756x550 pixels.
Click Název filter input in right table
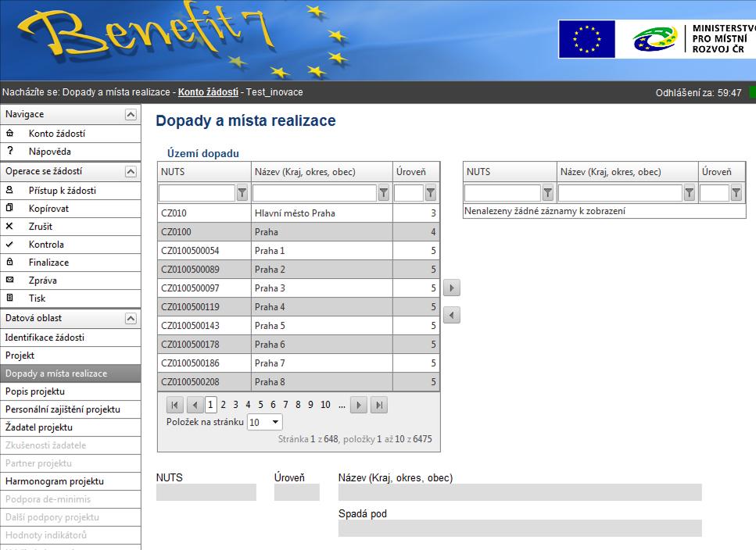click(x=620, y=193)
